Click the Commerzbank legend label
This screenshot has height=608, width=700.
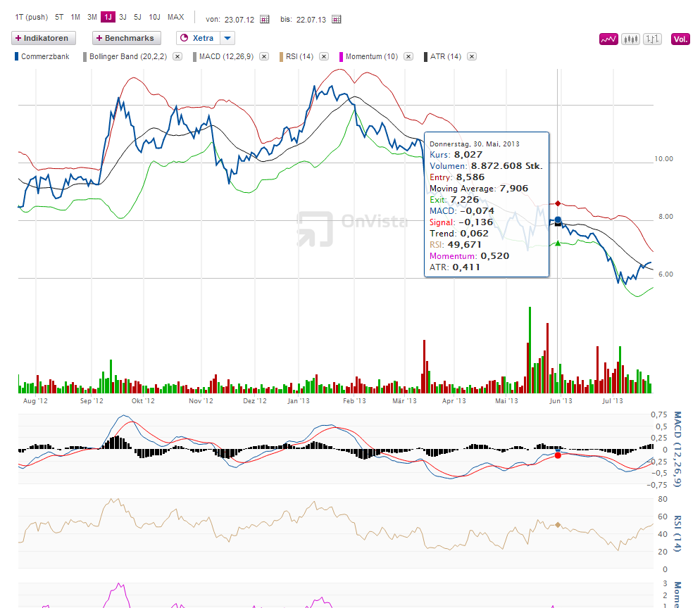[x=45, y=57]
